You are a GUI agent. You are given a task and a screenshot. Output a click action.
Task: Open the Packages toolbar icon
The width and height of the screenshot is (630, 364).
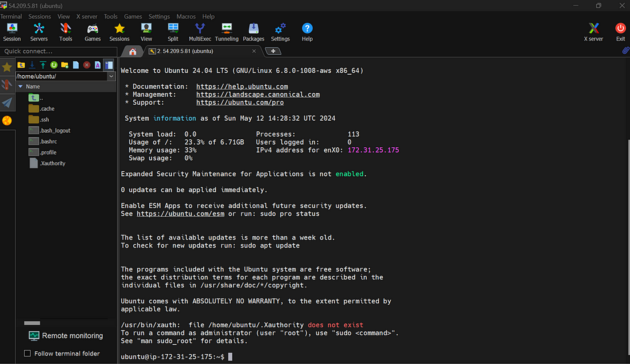[253, 32]
